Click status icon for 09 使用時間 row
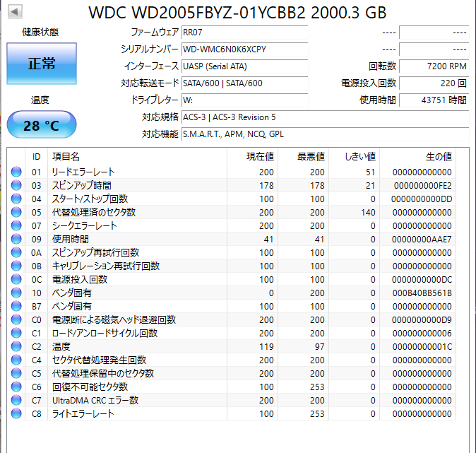Image resolution: width=476 pixels, height=453 pixels. coord(16,239)
